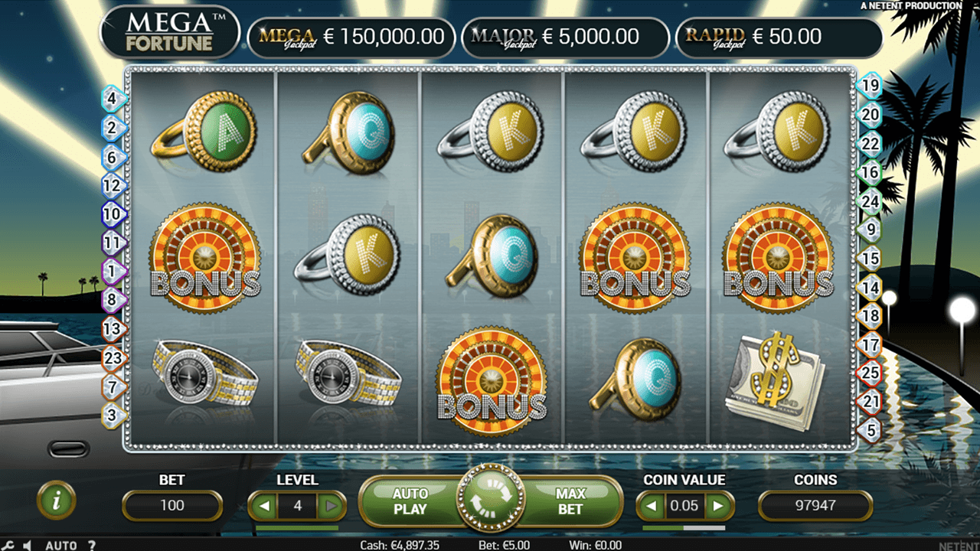Screen dimensions: 980x551
Task: Spin the reels with the center button
Action: (x=490, y=500)
